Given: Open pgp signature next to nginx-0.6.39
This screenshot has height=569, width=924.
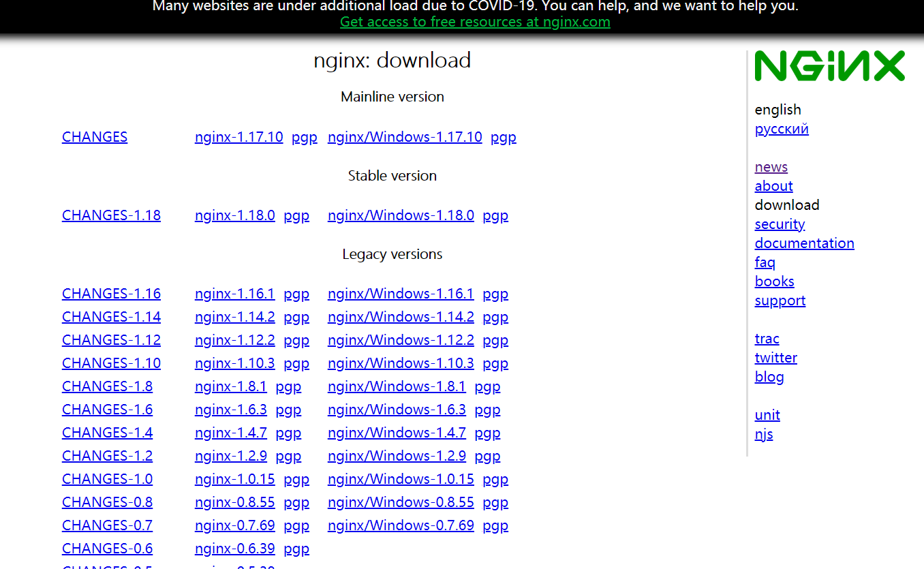Looking at the screenshot, I should pos(296,549).
